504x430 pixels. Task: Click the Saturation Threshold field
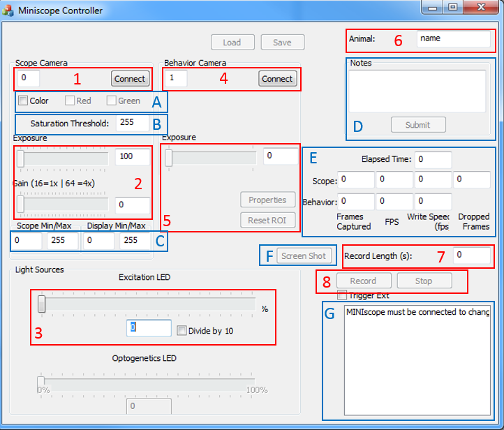pos(132,124)
